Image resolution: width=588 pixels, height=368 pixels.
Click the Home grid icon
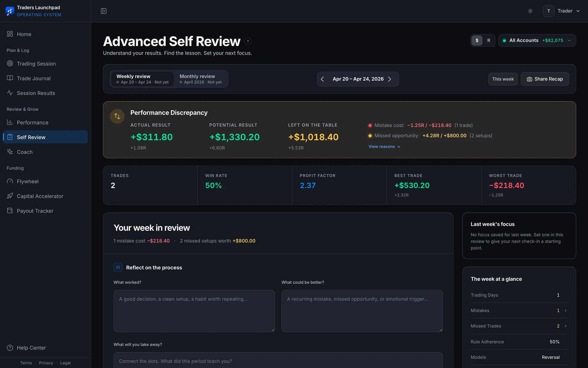point(10,34)
